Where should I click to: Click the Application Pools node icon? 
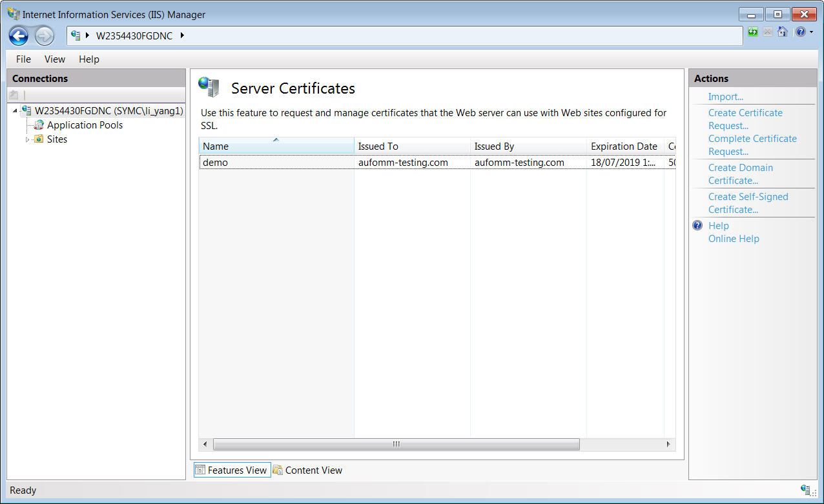(x=39, y=125)
